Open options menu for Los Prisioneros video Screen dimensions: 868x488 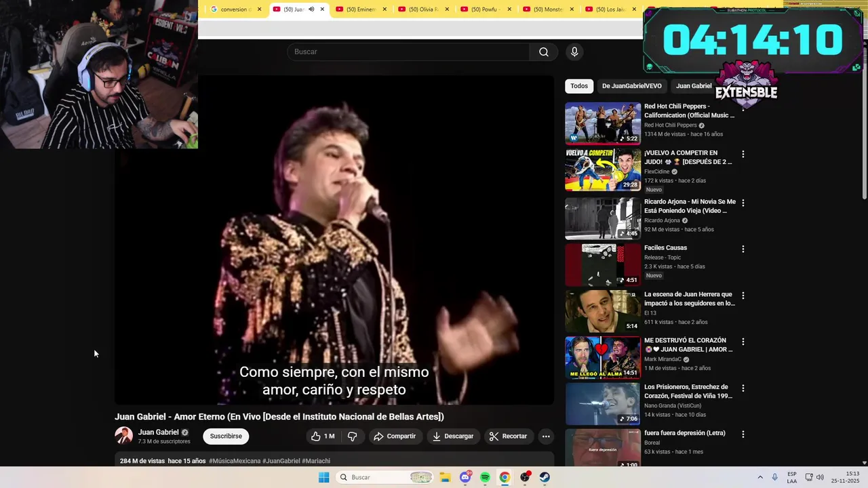point(743,388)
